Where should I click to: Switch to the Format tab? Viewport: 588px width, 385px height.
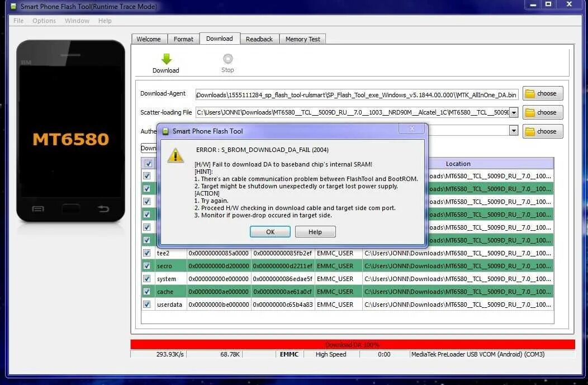[x=183, y=39]
